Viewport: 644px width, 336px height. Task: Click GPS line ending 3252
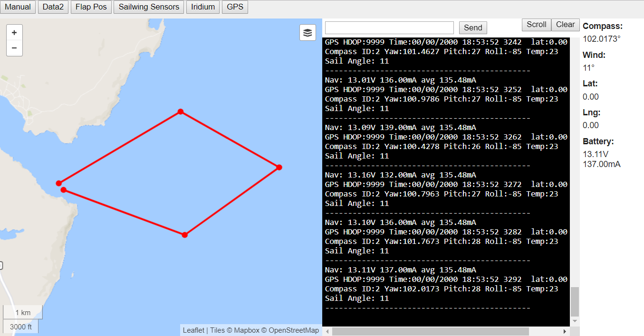tap(446, 89)
